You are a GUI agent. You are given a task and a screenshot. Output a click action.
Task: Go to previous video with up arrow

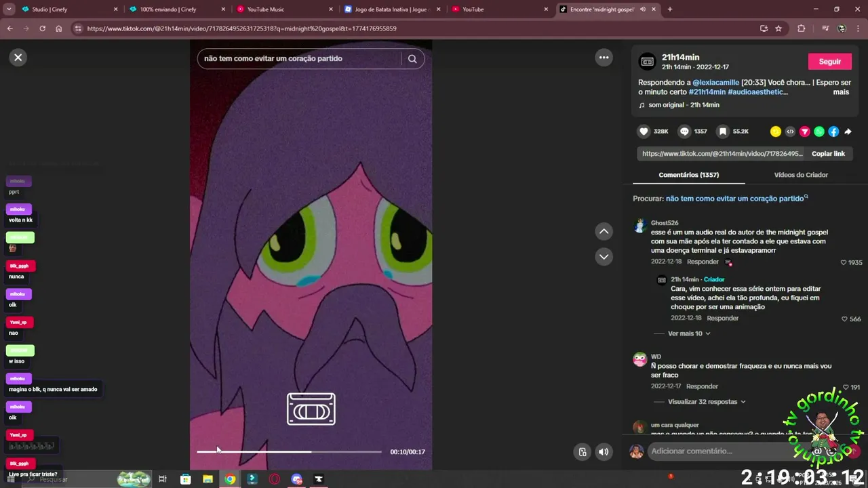pos(604,232)
